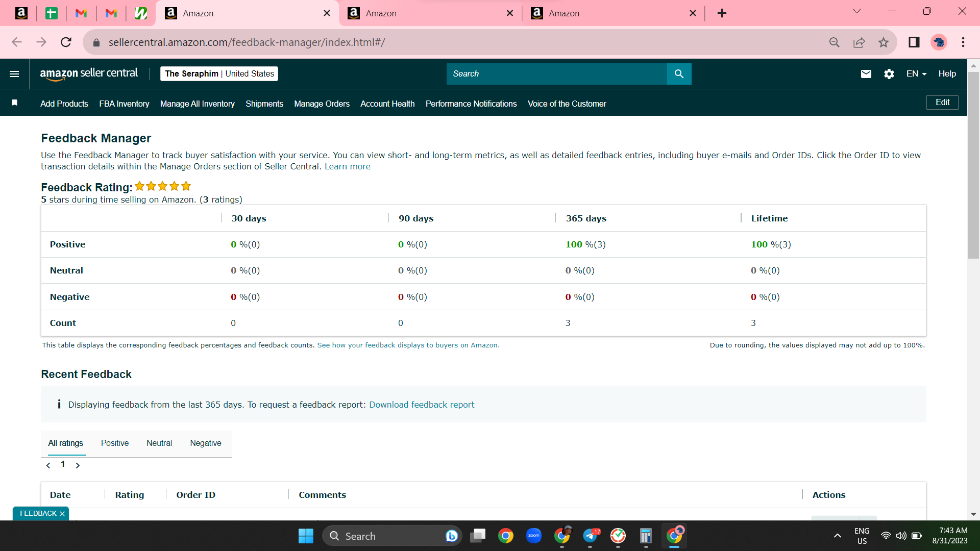Show hidden system tray icons

pyautogui.click(x=838, y=536)
